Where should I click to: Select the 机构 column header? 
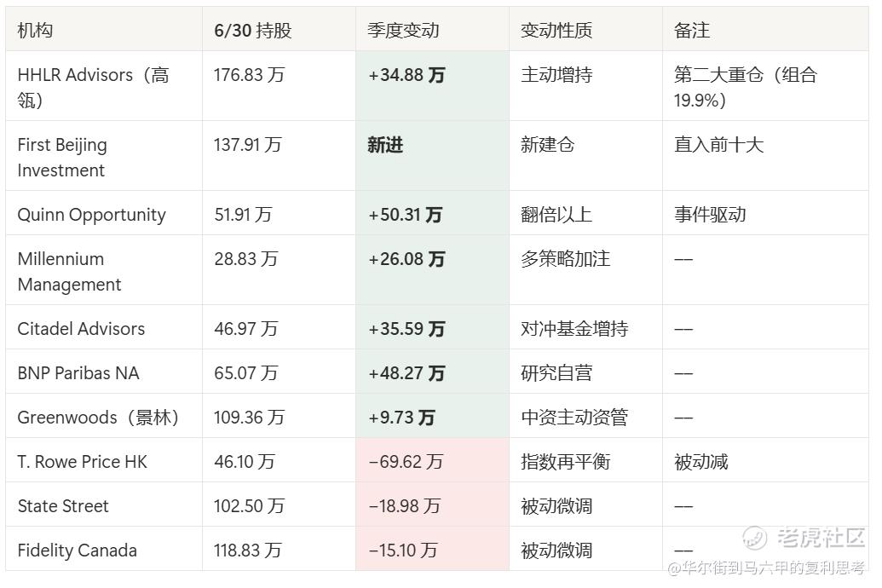(x=35, y=30)
